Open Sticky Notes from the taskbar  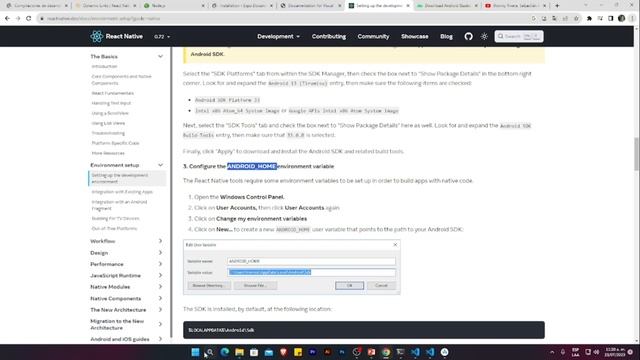298,352
